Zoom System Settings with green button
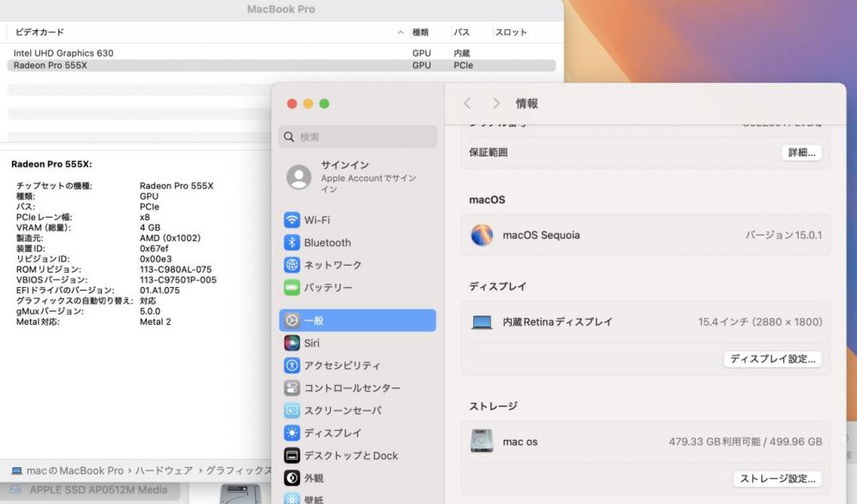 [324, 104]
